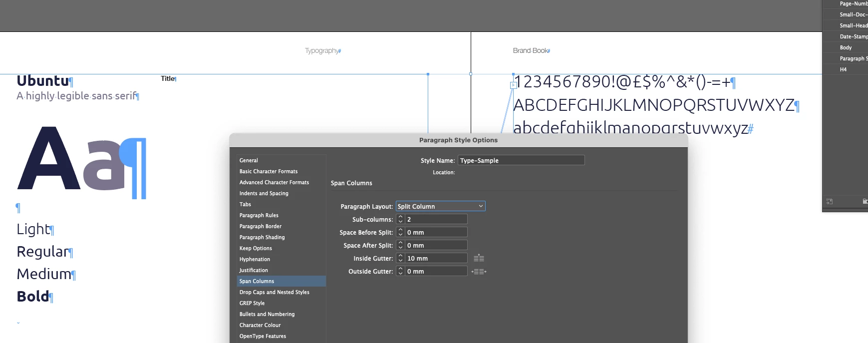
Task: Open the General category
Action: click(x=281, y=160)
